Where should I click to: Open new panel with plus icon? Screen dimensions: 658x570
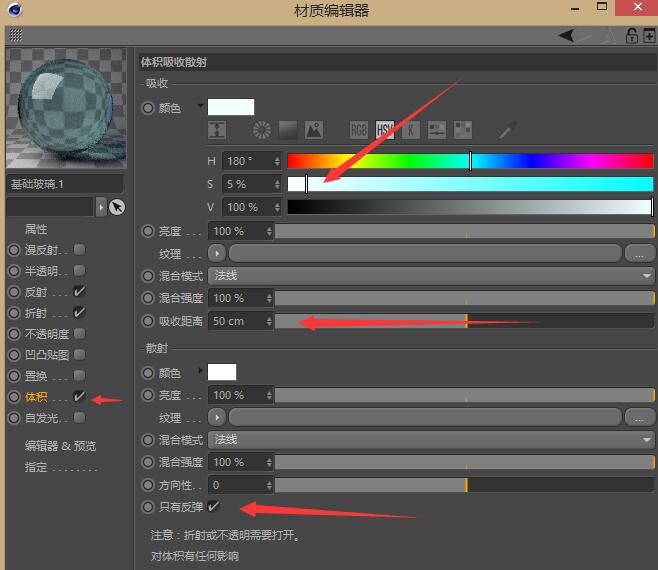click(649, 36)
